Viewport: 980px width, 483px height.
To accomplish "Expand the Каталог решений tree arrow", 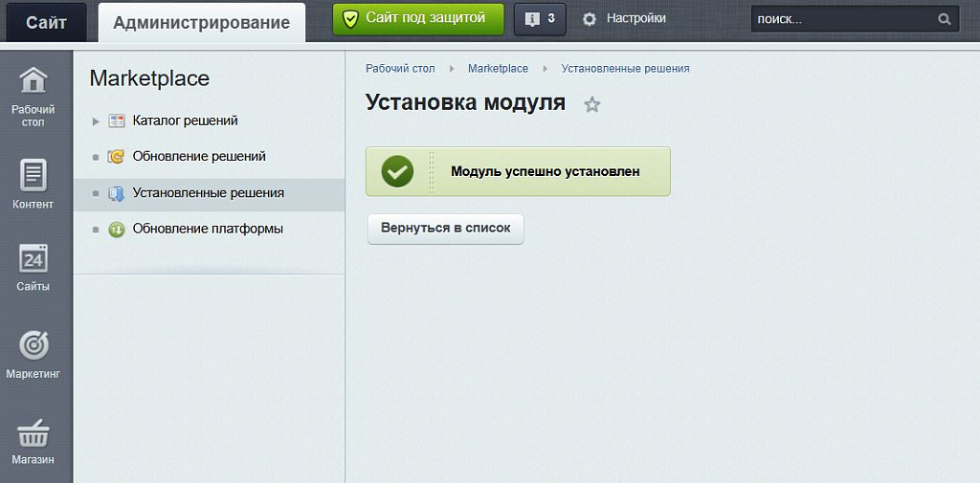I will pyautogui.click(x=96, y=121).
